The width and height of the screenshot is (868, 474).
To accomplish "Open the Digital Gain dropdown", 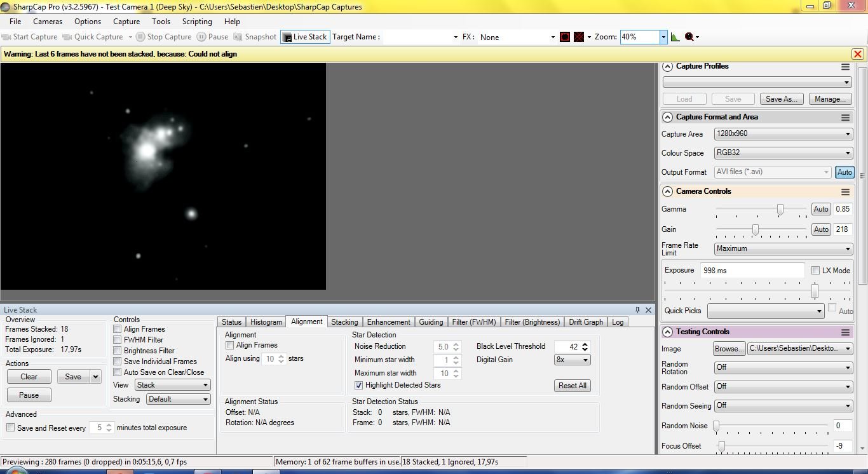I will 573,360.
